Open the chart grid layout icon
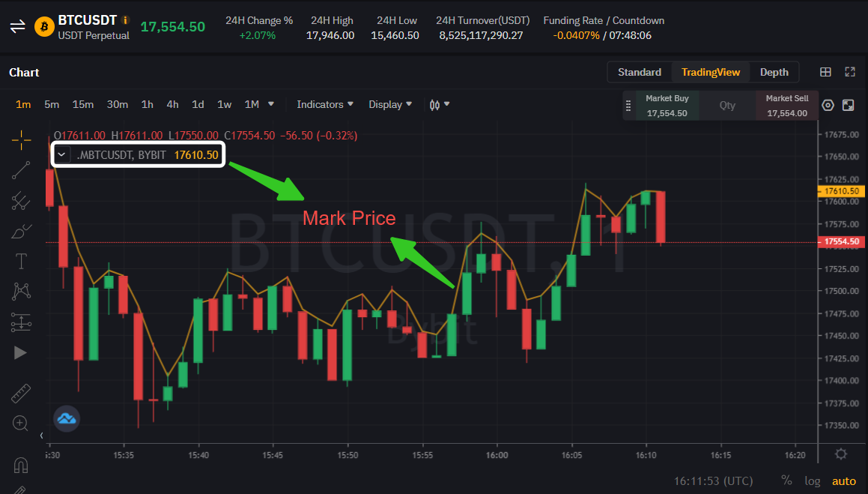Image resolution: width=868 pixels, height=494 pixels. (825, 73)
